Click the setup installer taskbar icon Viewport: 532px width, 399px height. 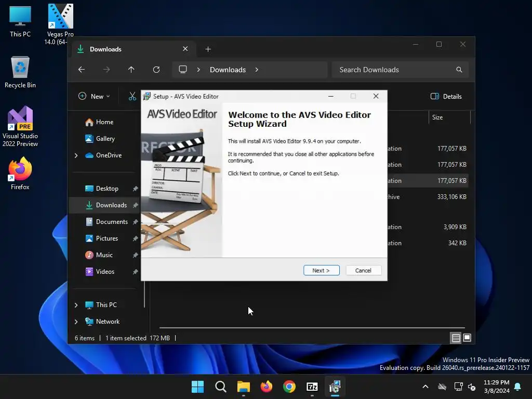point(335,387)
